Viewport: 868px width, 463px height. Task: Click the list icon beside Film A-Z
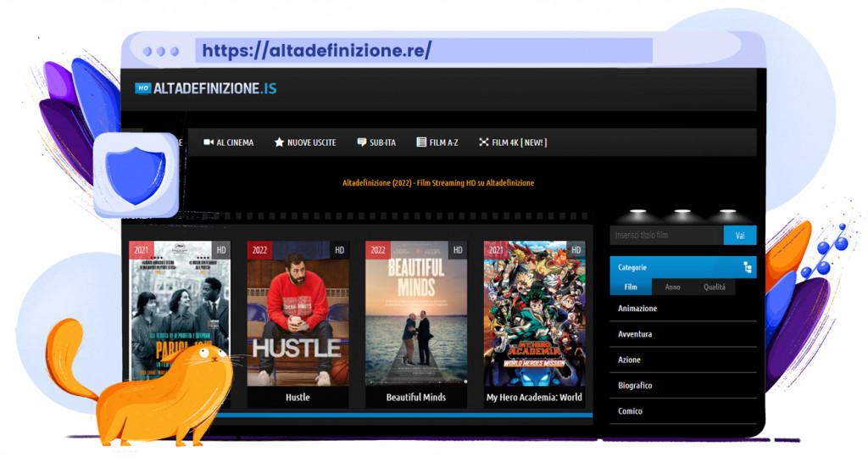pyautogui.click(x=421, y=142)
